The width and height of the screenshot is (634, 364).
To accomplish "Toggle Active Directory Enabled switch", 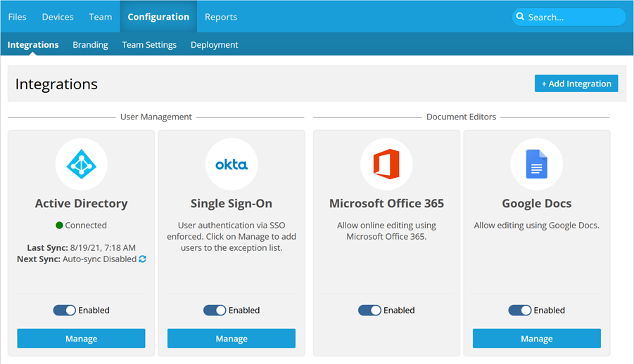I will click(65, 310).
